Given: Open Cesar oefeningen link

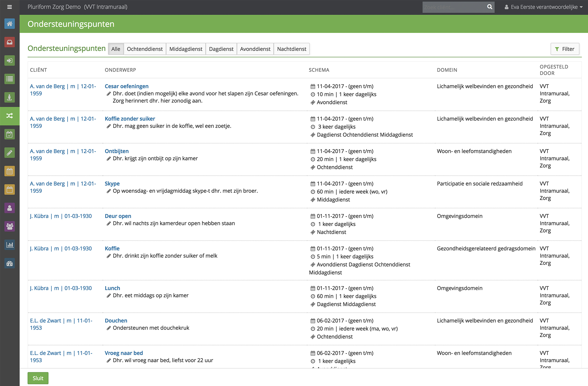Looking at the screenshot, I should pos(126,86).
